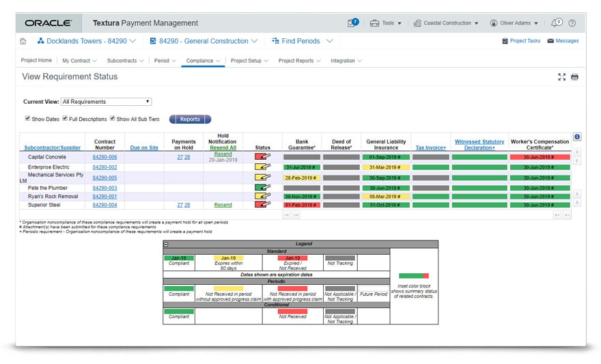Open Ryan's Rock Removal status edit icon
The image size is (601, 364).
262,196
